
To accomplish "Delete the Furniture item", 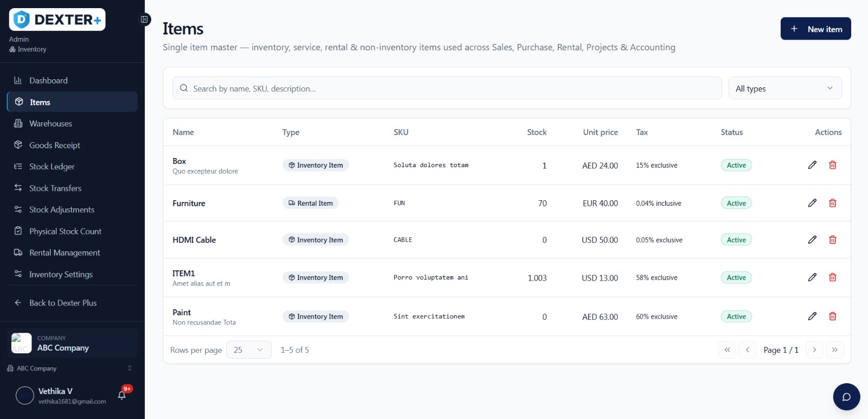I will tap(833, 203).
